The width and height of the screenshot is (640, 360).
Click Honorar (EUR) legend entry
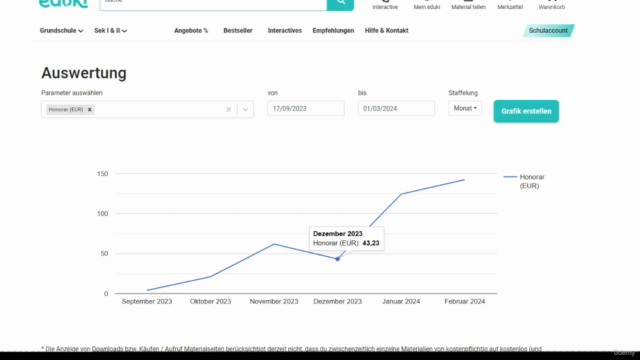point(524,181)
